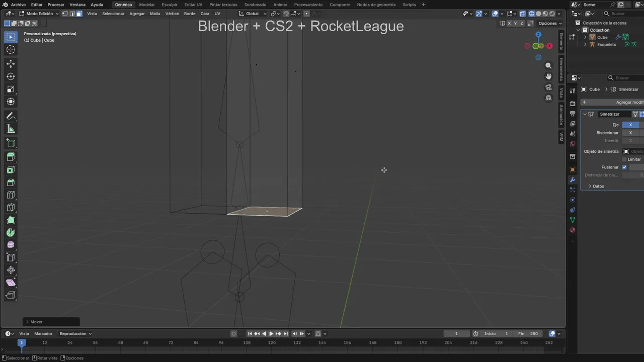
Task: Expand the Datos section
Action: click(x=590, y=186)
